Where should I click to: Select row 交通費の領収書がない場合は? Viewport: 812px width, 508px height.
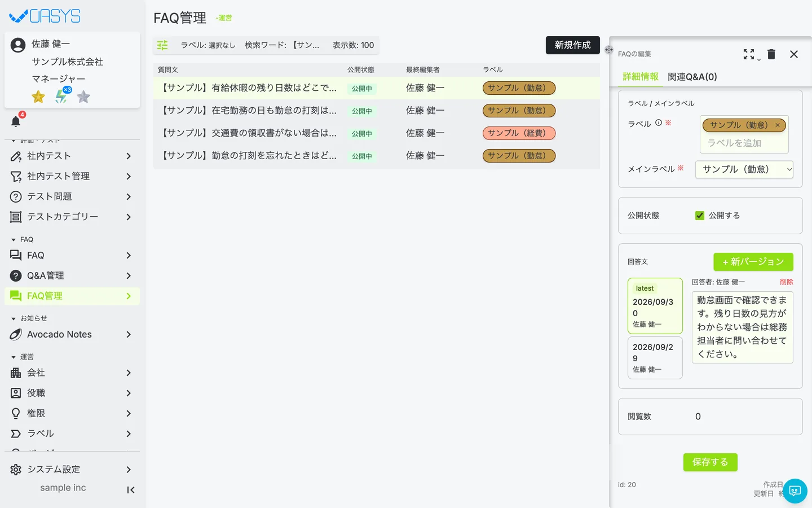pyautogui.click(x=377, y=133)
